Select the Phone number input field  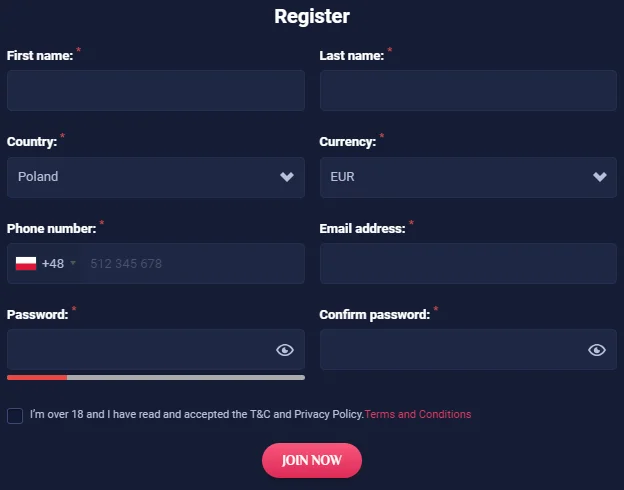190,264
